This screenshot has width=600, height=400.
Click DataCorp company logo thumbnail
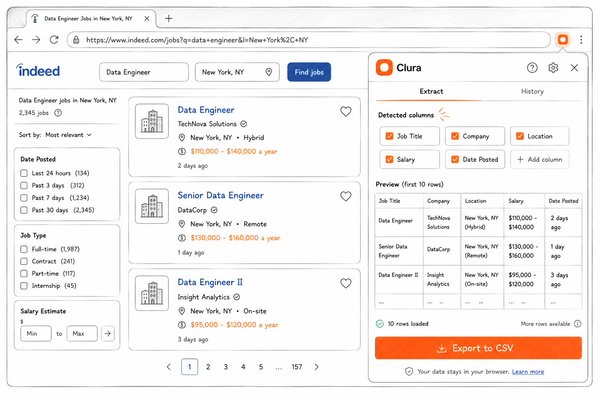(x=152, y=206)
